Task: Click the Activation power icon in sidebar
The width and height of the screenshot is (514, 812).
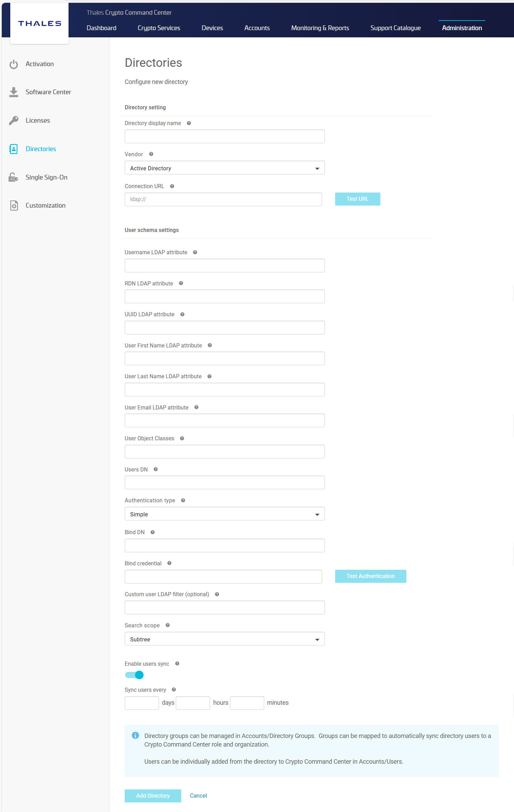Action: click(x=14, y=64)
